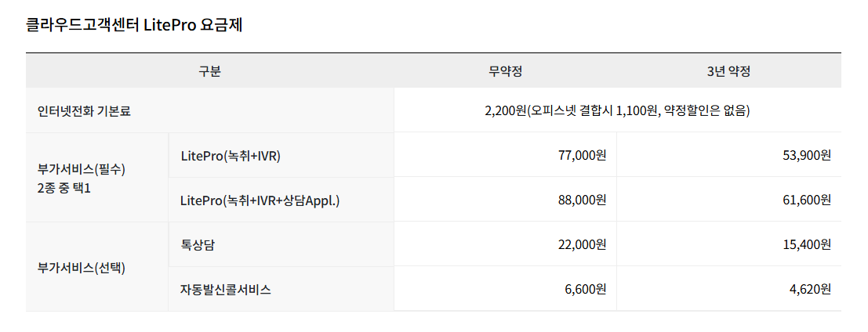Select the LitePro(녹취+IVR) row label
This screenshot has height=332, width=868.
[231, 156]
